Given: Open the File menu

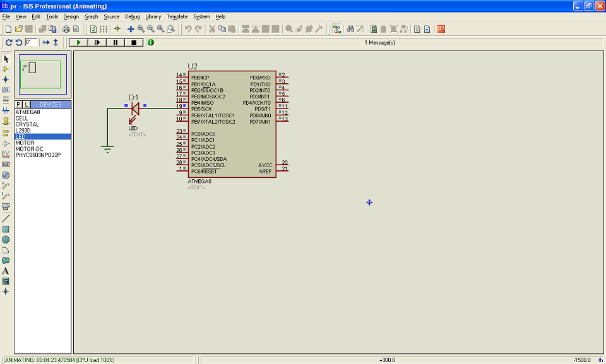Looking at the screenshot, I should coord(6,16).
